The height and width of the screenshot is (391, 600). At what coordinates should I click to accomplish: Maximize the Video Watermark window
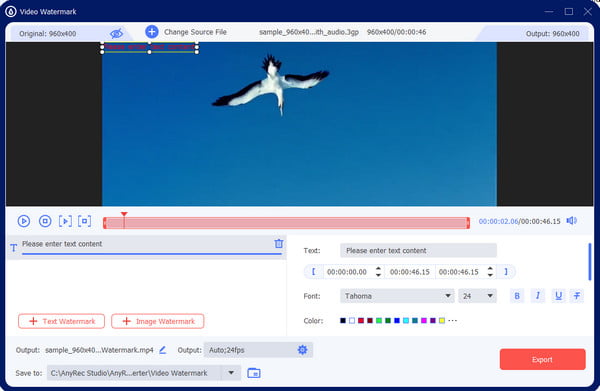point(569,11)
